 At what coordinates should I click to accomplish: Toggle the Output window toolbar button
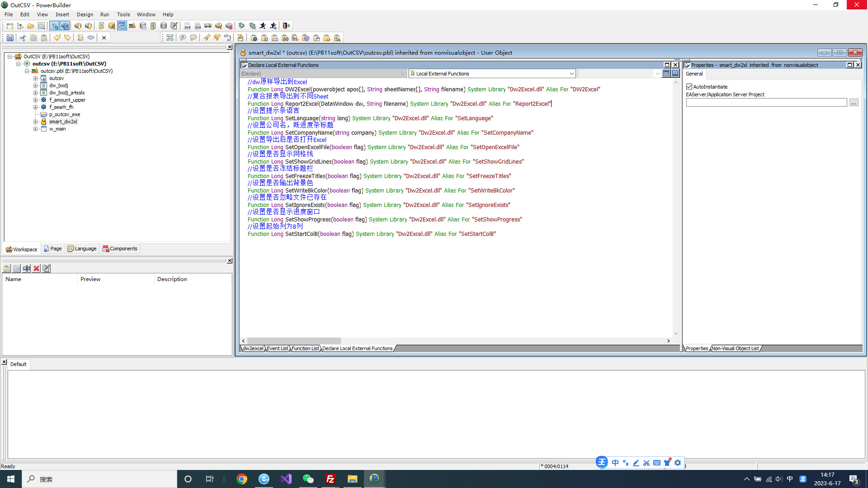point(65,26)
